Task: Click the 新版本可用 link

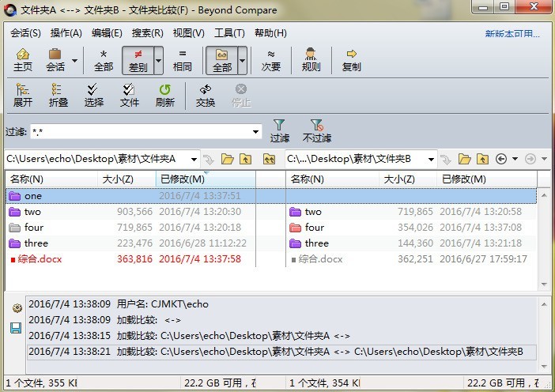Action: tap(512, 34)
